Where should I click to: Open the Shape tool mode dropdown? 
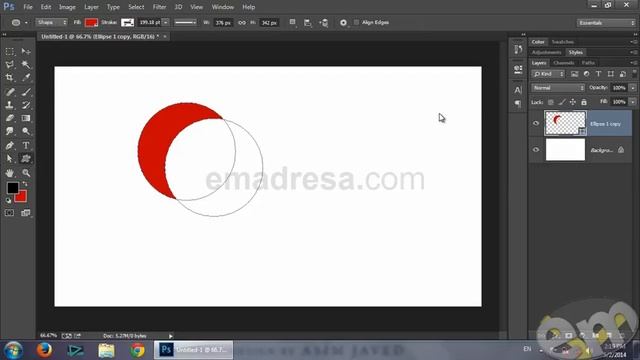(x=51, y=22)
